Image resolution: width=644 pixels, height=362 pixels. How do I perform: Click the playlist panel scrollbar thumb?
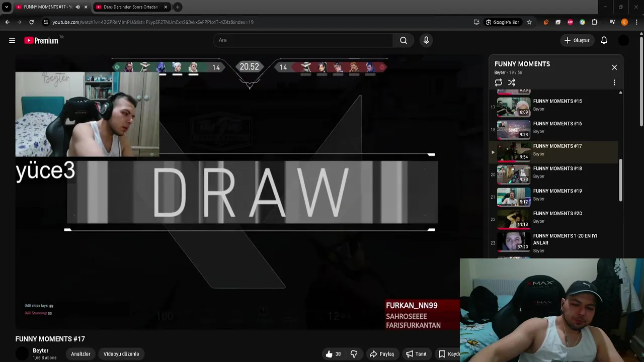[x=620, y=180]
